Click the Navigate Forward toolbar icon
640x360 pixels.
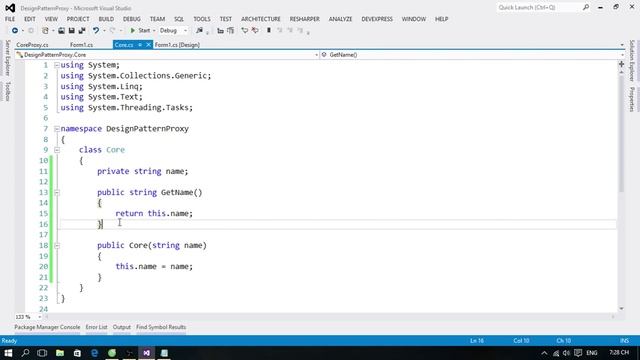31,31
